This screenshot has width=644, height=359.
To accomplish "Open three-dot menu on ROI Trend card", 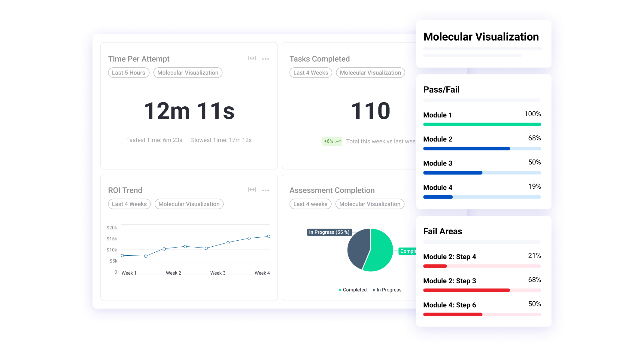I will click(265, 190).
